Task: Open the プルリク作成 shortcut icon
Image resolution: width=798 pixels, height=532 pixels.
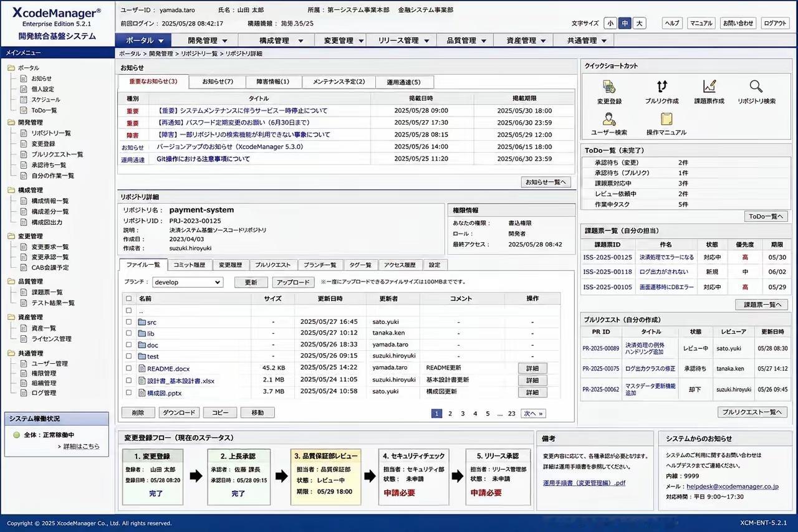Action: (661, 87)
